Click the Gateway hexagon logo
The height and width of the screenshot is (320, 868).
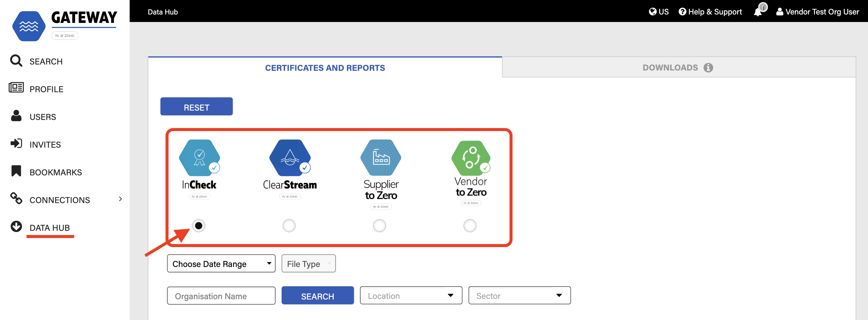point(29,26)
